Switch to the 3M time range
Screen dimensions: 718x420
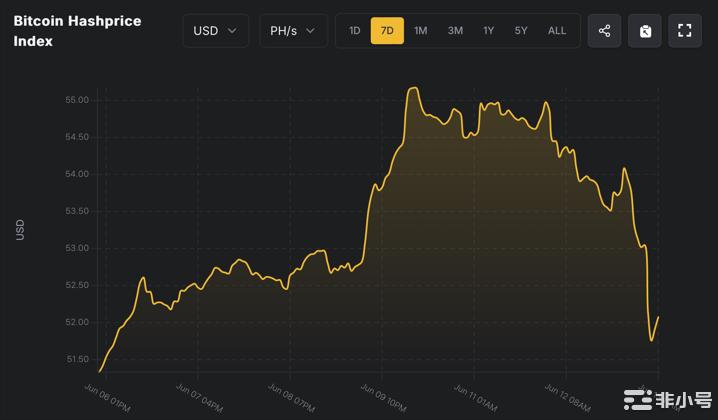click(x=455, y=31)
